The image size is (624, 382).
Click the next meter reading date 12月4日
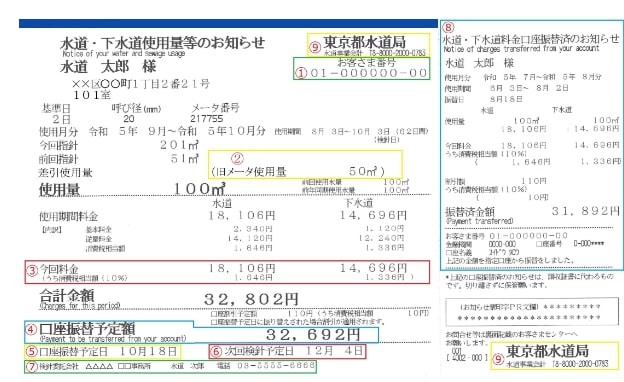click(334, 351)
